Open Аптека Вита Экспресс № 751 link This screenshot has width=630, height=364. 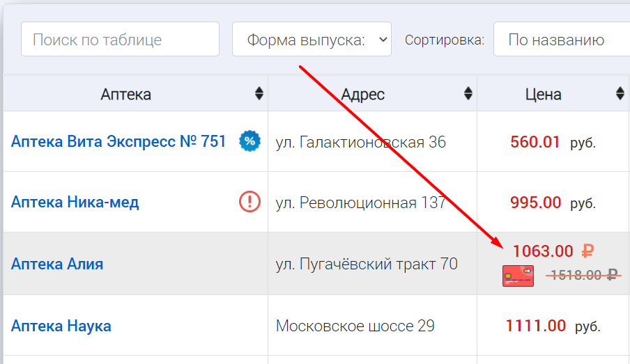118,142
